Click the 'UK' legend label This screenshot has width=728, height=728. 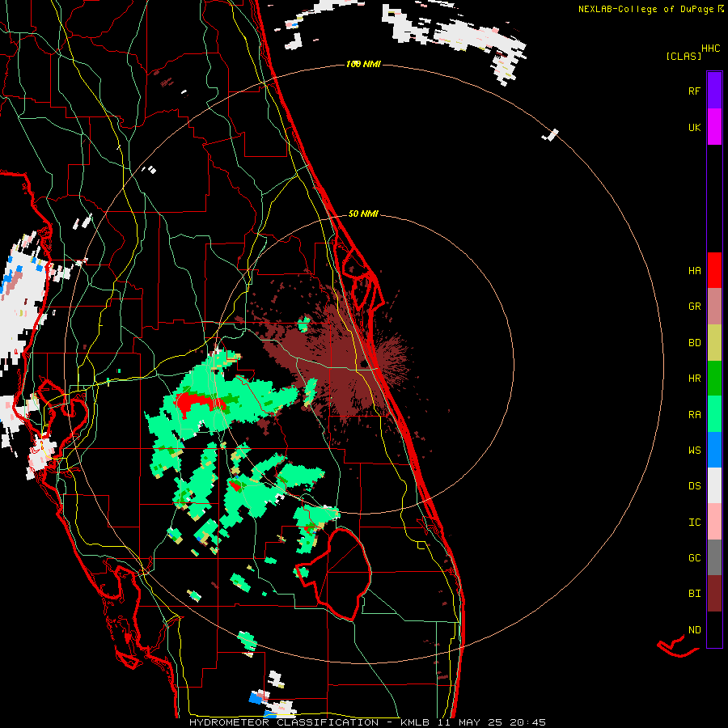tap(694, 127)
